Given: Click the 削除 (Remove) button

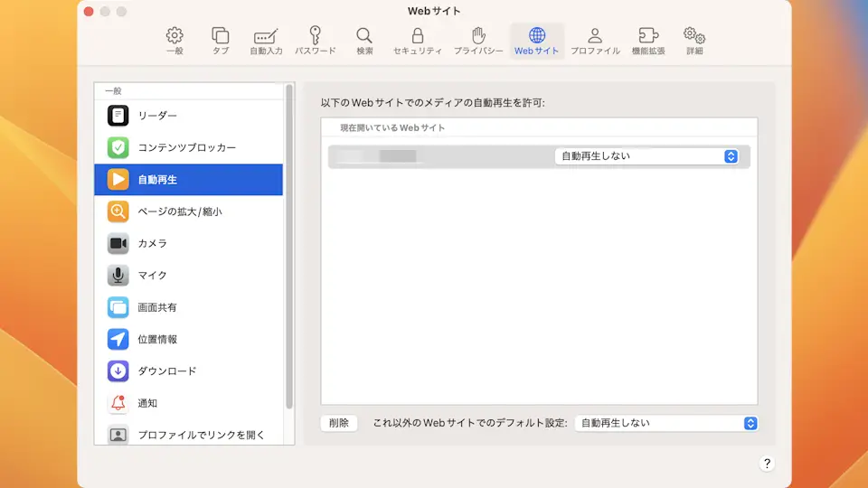Looking at the screenshot, I should click(x=339, y=423).
